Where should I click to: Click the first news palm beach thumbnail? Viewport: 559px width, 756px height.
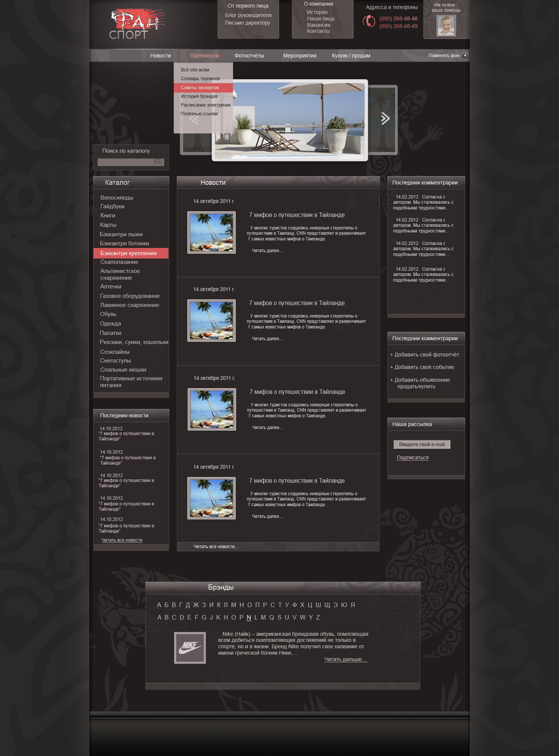point(212,232)
